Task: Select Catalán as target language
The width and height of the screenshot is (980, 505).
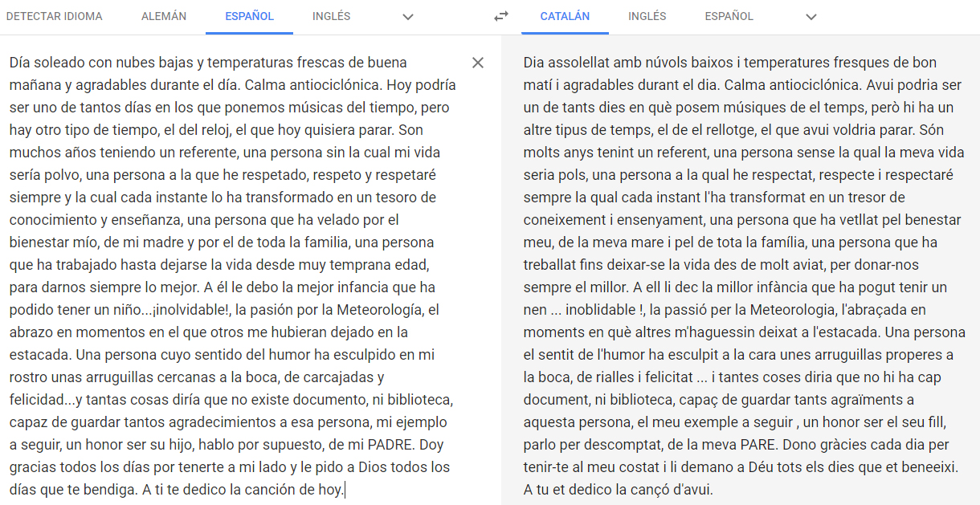Action: 565,16
